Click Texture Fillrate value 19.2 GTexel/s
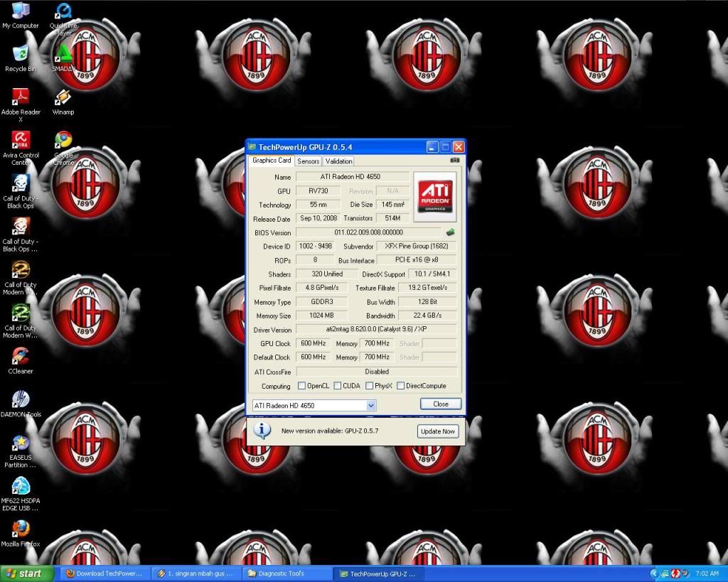The height and width of the screenshot is (582, 728). (427, 287)
